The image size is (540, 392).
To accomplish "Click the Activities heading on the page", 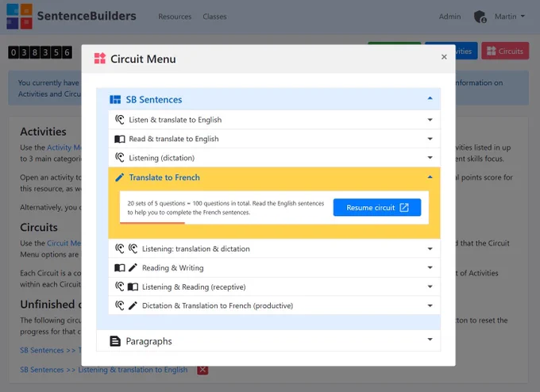I will pyautogui.click(x=43, y=132).
